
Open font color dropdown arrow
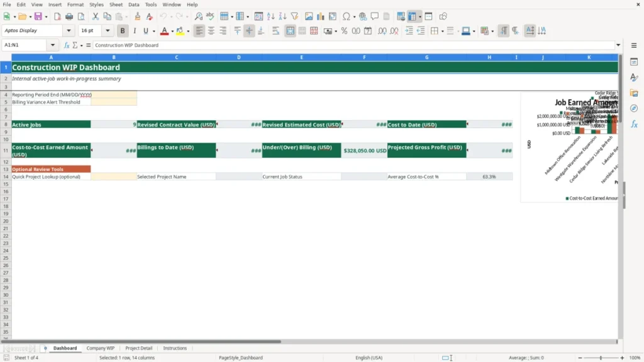pyautogui.click(x=172, y=31)
